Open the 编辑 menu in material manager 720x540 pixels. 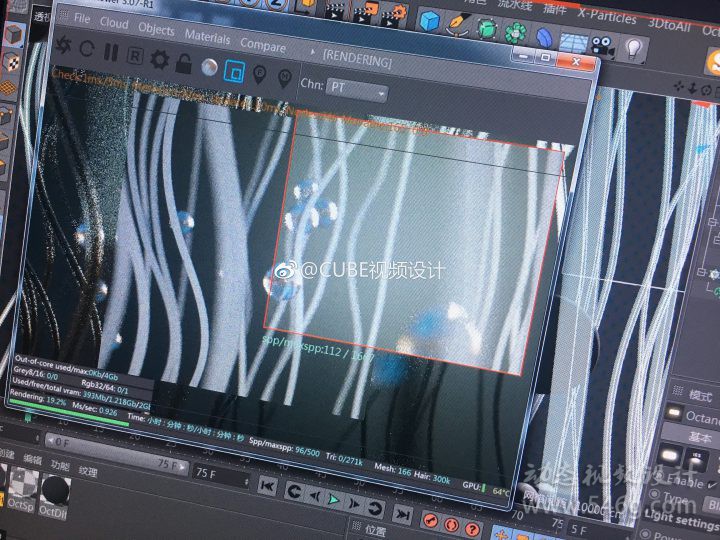pyautogui.click(x=33, y=460)
